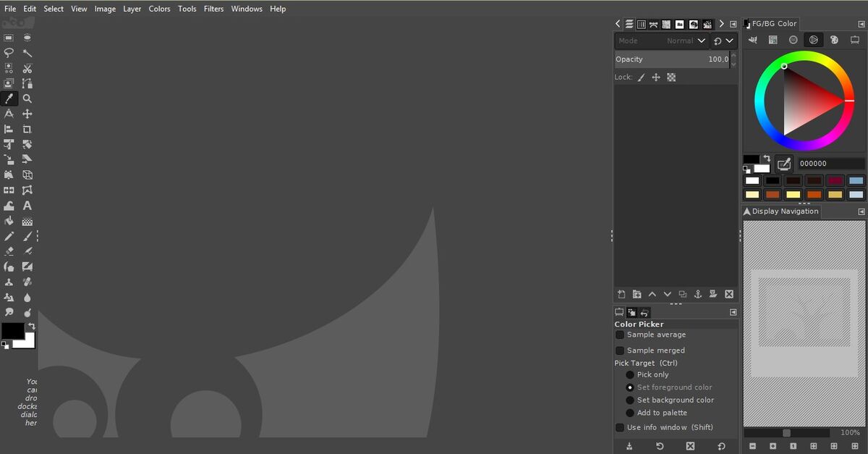Save the tool preset
The height and width of the screenshot is (454, 868).
[629, 446]
